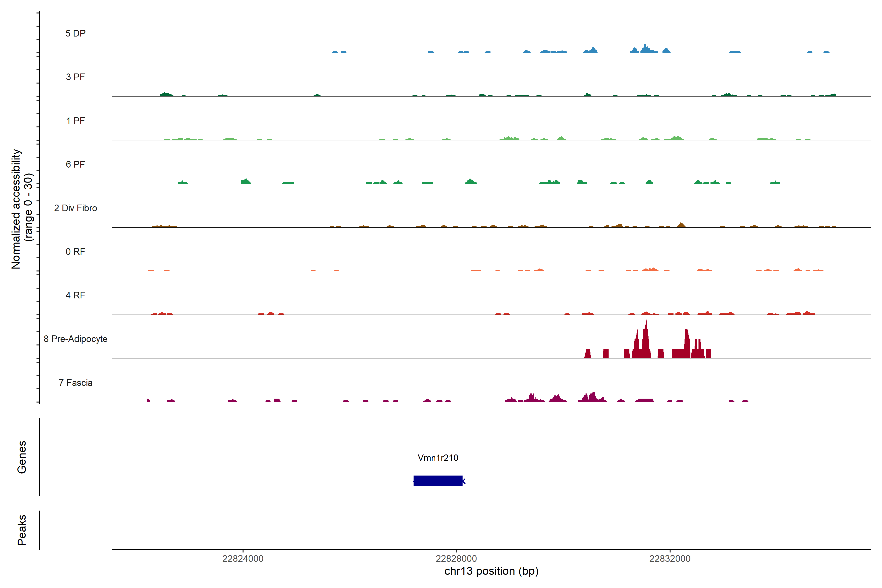Click the chr13 position (bp) axis title
882x588 pixels.
(x=491, y=571)
